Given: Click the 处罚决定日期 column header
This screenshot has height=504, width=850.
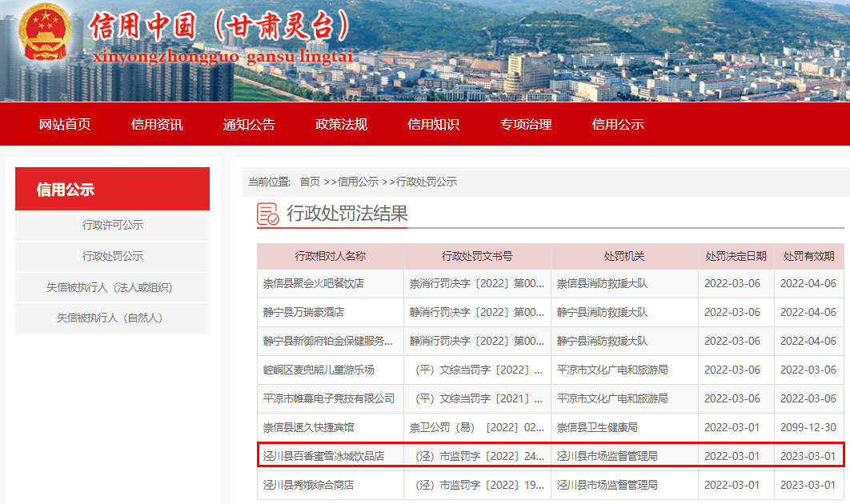Looking at the screenshot, I should tap(736, 256).
